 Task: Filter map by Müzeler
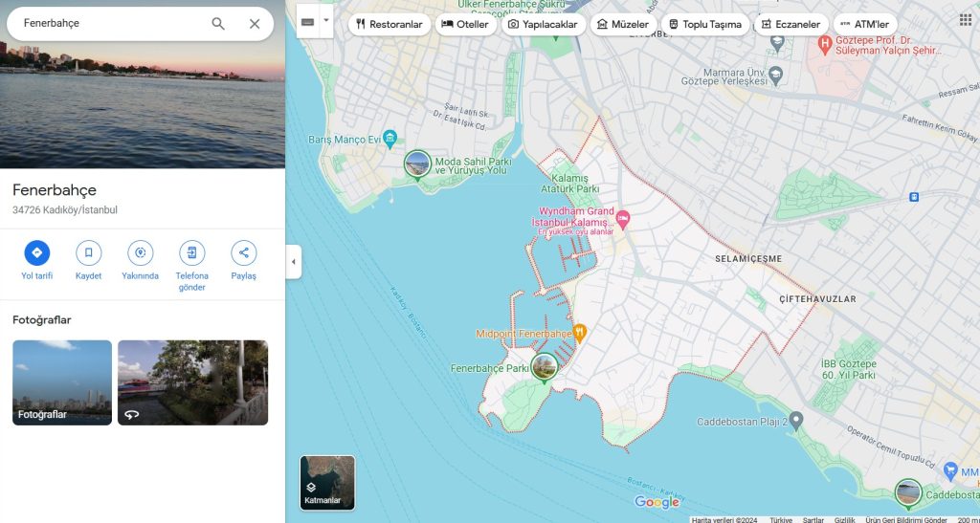[x=623, y=24]
